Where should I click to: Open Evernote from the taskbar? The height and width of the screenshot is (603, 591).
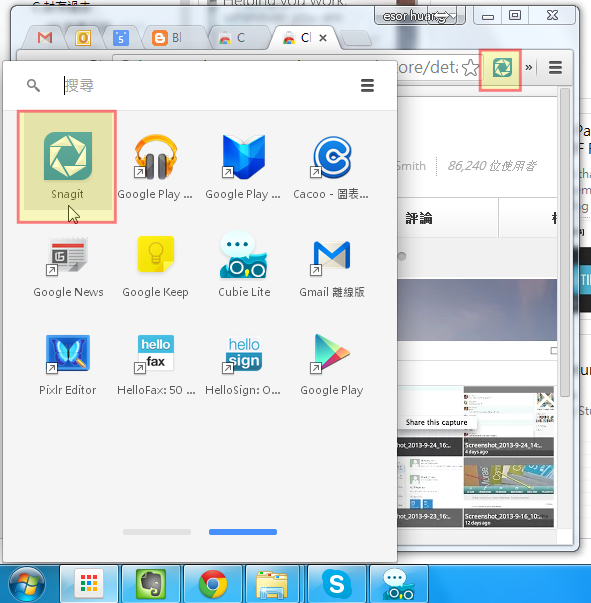click(151, 585)
